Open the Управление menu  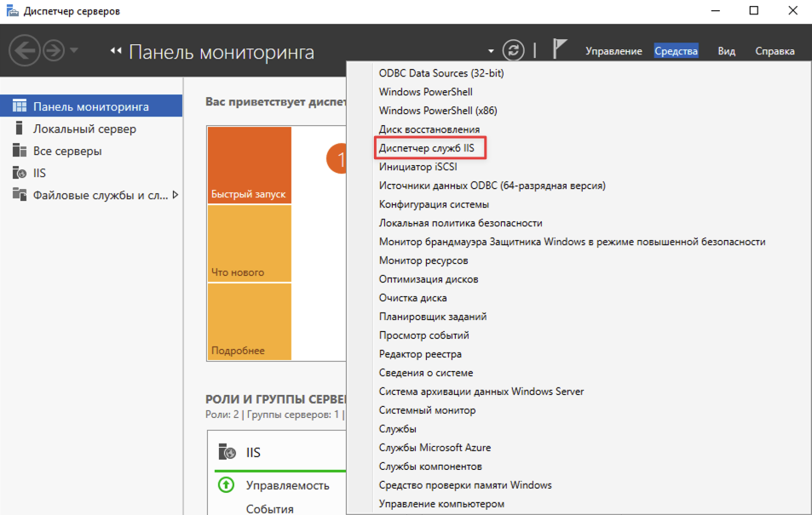(613, 51)
